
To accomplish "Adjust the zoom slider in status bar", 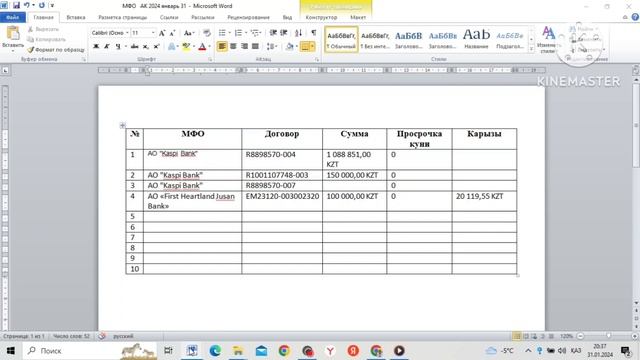I will click(608, 336).
